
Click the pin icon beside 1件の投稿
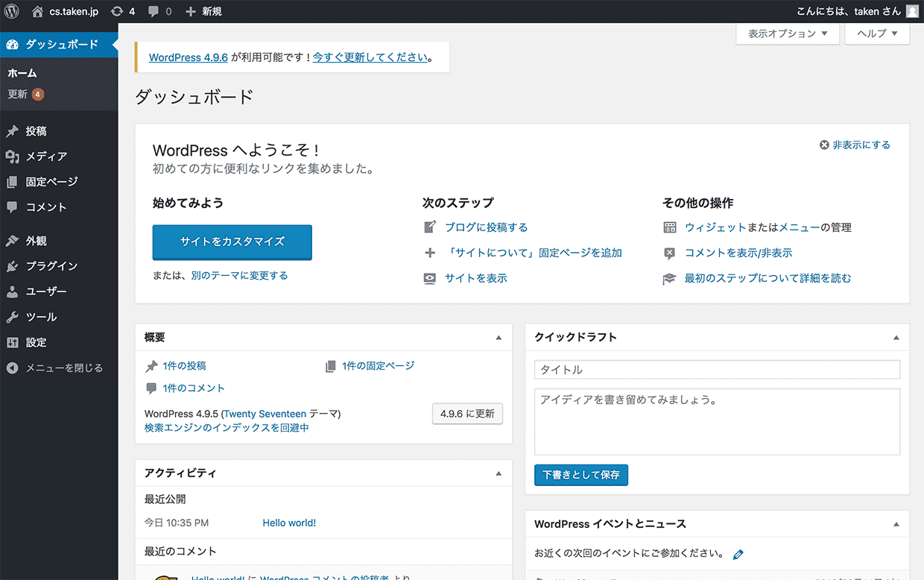coord(152,366)
